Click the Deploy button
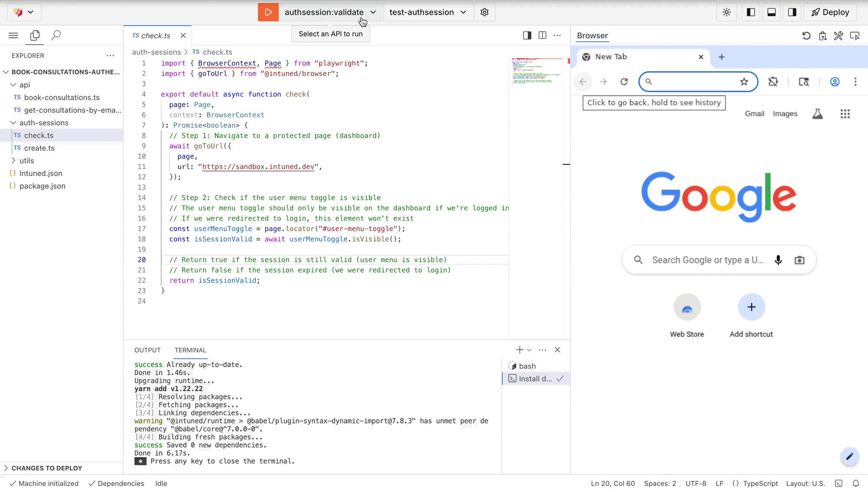868x492 pixels. coord(830,12)
